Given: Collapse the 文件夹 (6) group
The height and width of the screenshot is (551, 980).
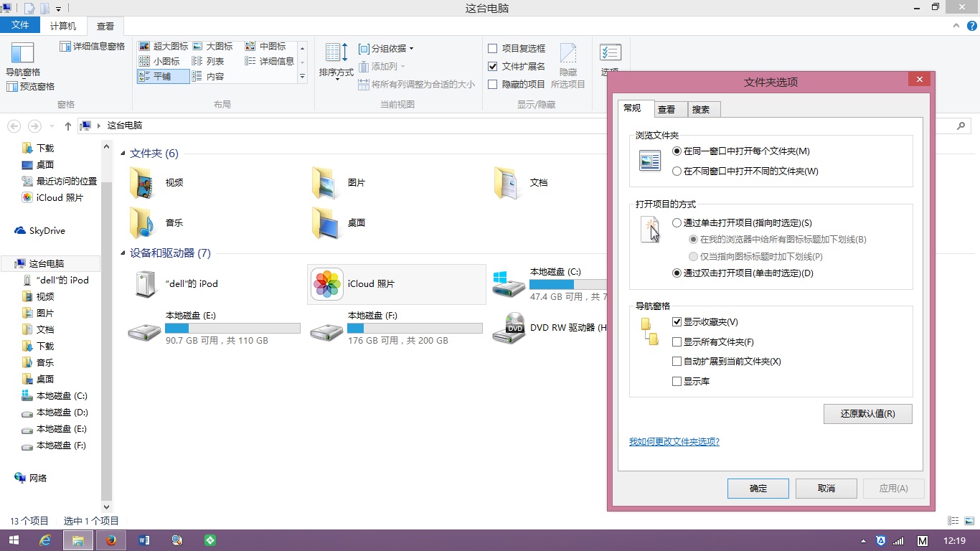Looking at the screenshot, I should [x=123, y=154].
